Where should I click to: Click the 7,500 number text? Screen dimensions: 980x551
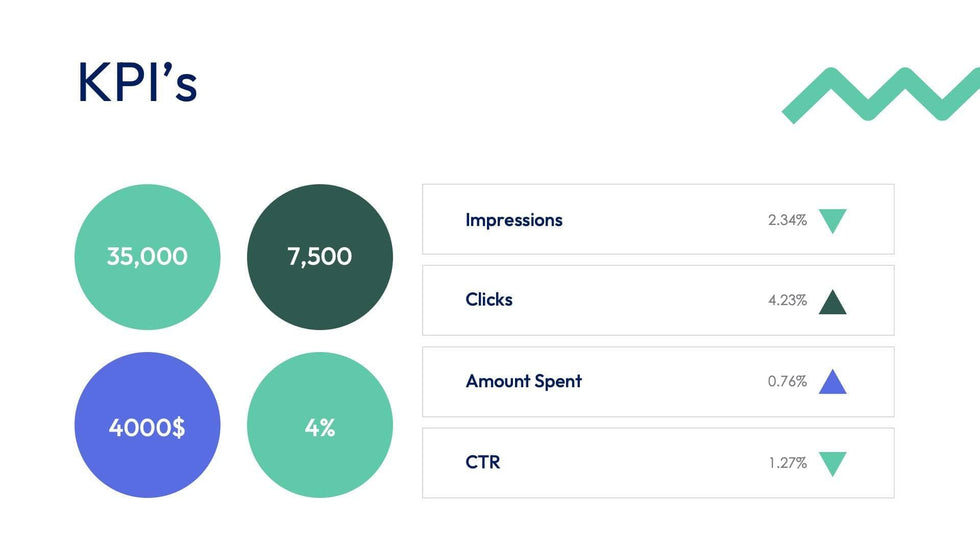tap(320, 257)
